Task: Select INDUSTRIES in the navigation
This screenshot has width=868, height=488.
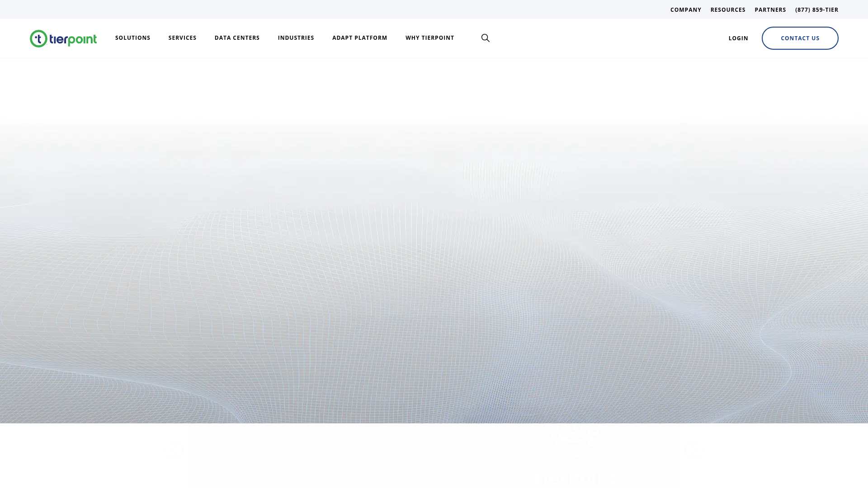Action: pos(296,38)
